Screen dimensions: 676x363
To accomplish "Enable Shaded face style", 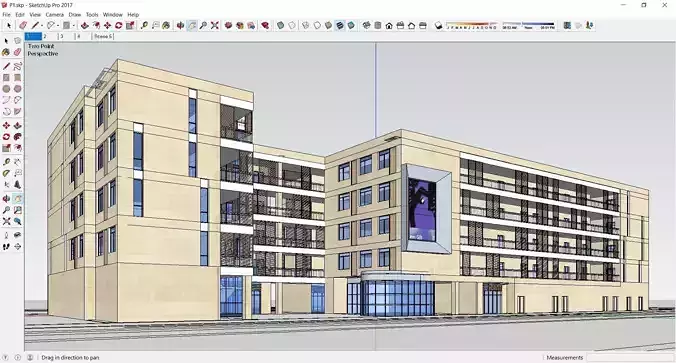I will pos(329,25).
